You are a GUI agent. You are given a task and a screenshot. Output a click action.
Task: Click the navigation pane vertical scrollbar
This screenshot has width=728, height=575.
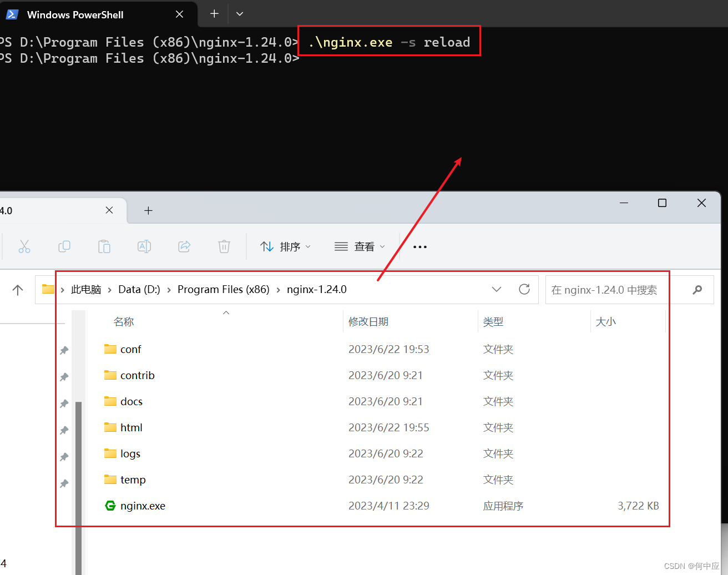79,488
